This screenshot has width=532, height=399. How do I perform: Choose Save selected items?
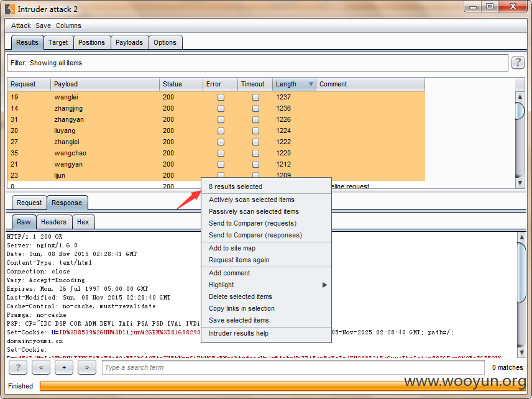[x=267, y=320]
